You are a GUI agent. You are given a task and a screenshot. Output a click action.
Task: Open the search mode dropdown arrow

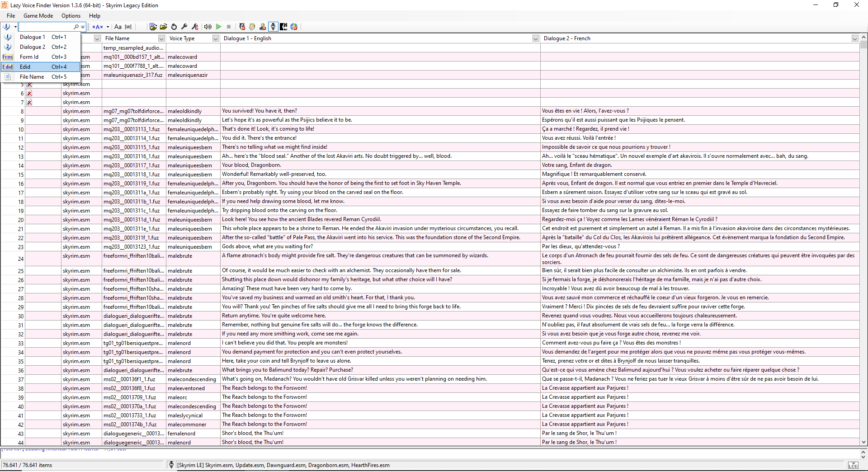tap(15, 27)
